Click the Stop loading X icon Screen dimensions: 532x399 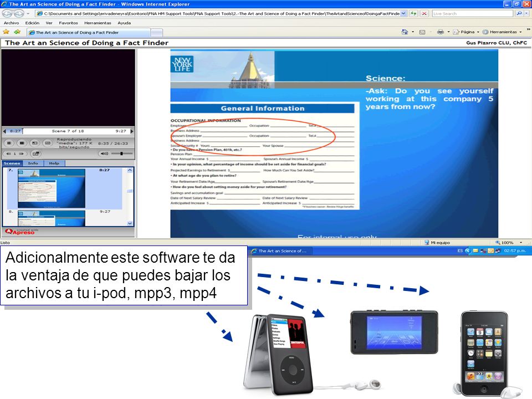[424, 13]
